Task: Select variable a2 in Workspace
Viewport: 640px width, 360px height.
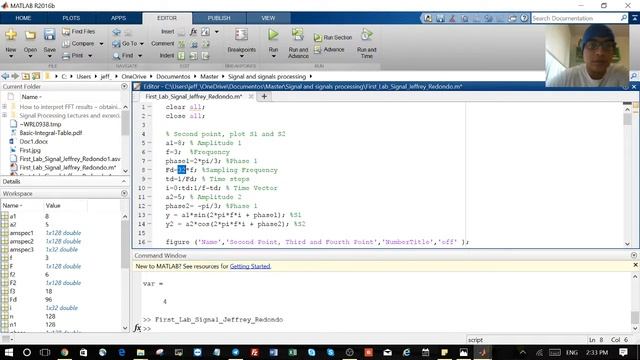Action: [x=13, y=224]
